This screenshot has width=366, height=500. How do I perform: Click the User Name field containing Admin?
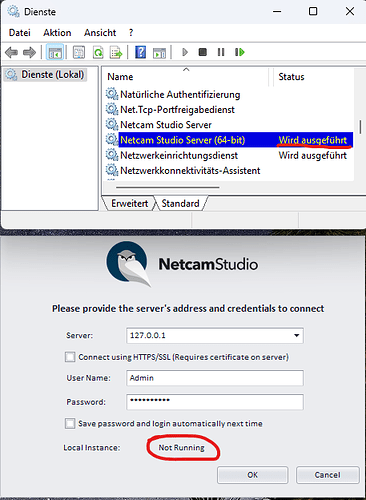coord(215,378)
